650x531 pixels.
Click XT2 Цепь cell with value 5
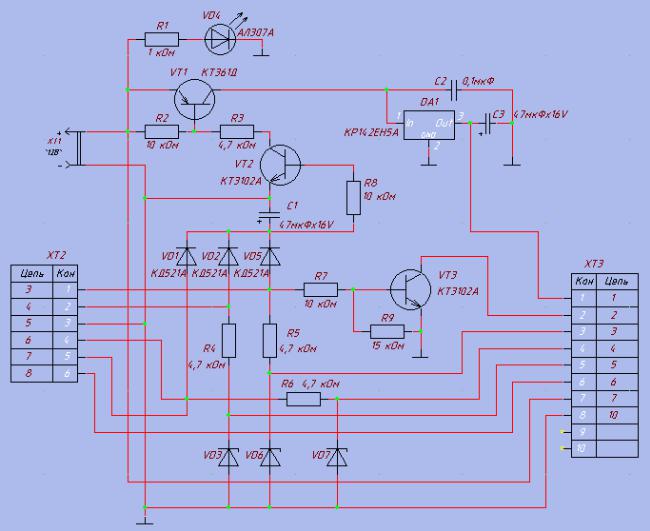[32, 323]
